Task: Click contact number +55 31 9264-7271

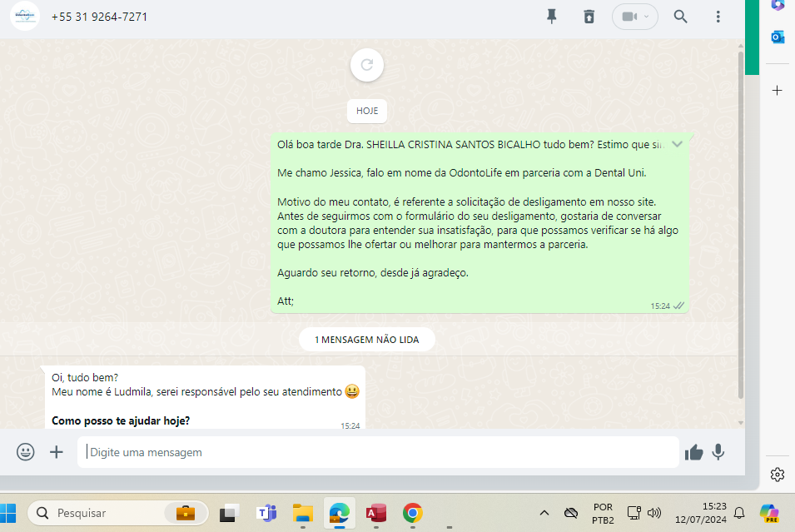Action: [99, 17]
